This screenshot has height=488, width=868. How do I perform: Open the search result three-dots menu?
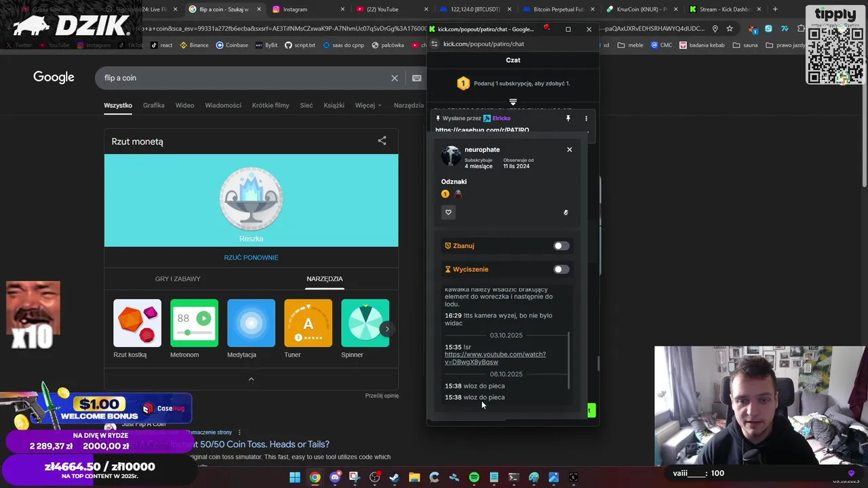click(239, 432)
